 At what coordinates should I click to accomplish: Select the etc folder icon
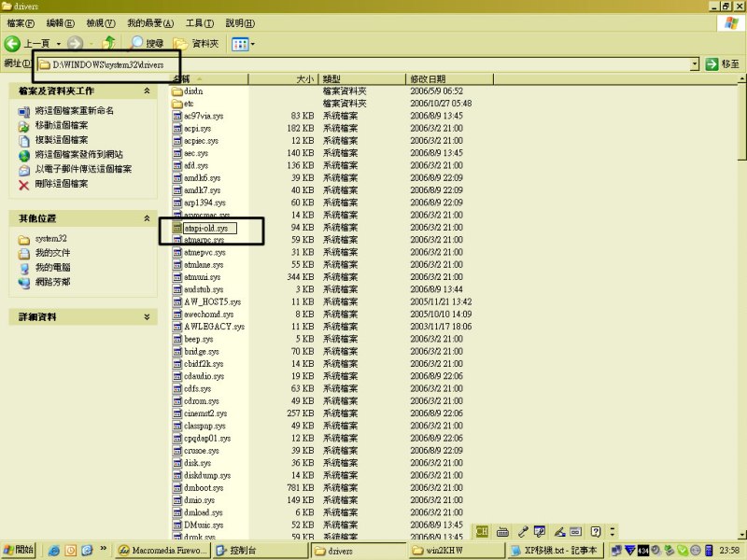click(177, 104)
